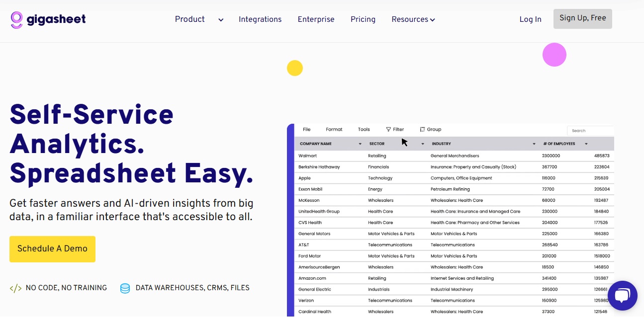
Task: Select the Amazon.com cell
Action: coord(312,278)
